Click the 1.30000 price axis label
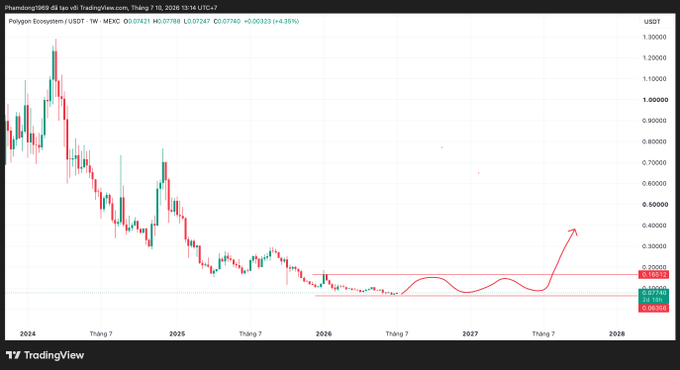680x370 pixels. [654, 37]
